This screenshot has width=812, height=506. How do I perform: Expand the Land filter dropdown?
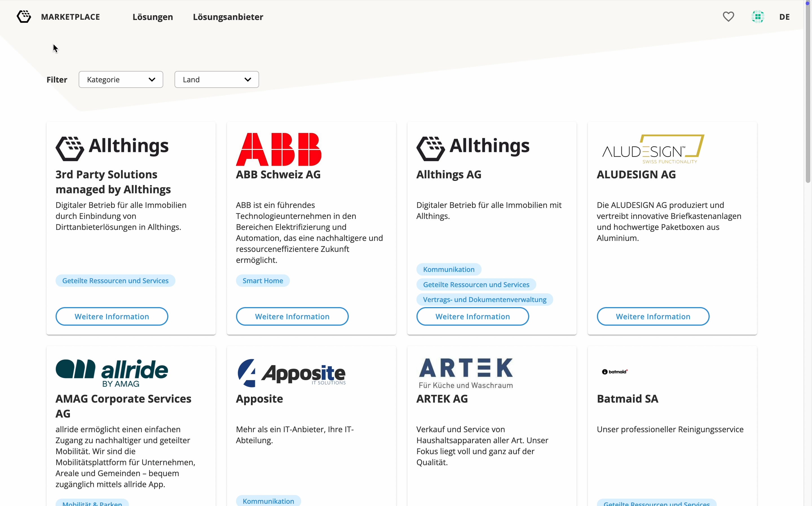pos(217,80)
